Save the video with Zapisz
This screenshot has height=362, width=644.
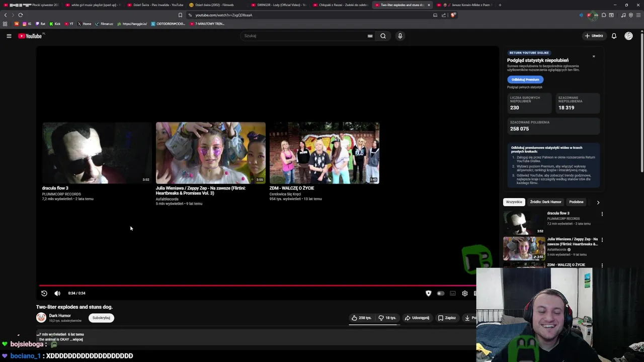pos(447,318)
